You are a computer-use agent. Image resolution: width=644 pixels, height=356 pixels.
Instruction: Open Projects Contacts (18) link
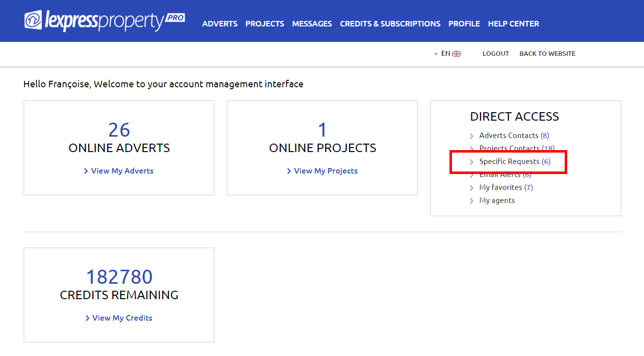point(517,149)
